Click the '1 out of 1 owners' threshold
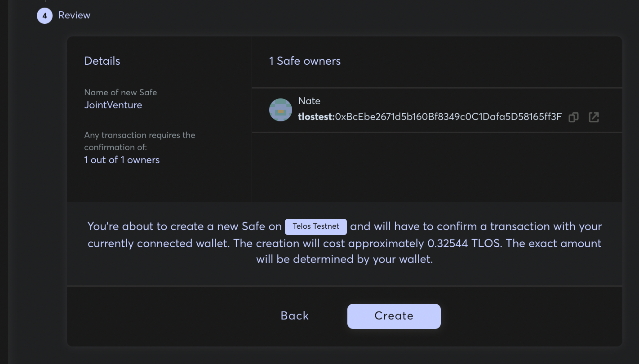Screen dimensions: 639x364 click(122, 160)
